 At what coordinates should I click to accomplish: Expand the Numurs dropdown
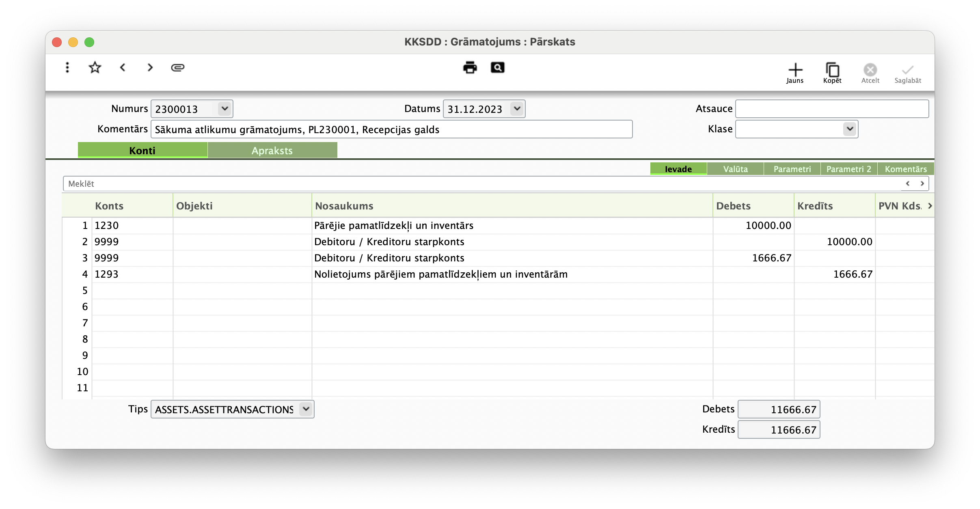point(224,109)
